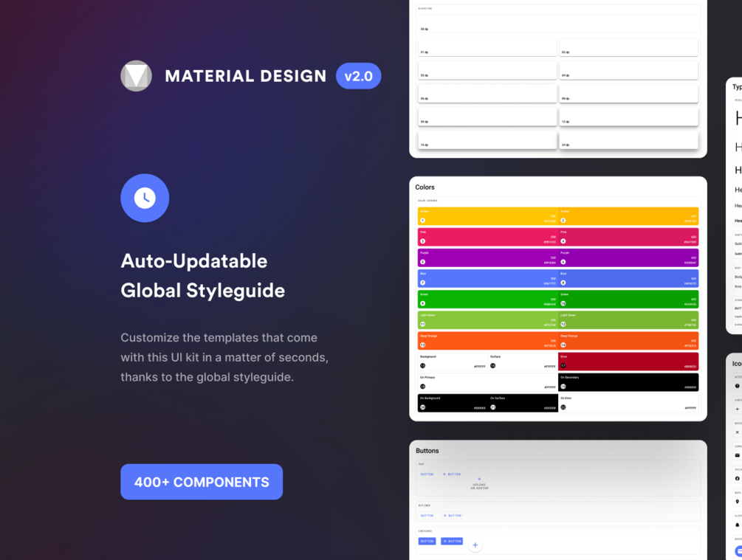
Task: Click the 12 dp elevation card
Action: (628, 117)
